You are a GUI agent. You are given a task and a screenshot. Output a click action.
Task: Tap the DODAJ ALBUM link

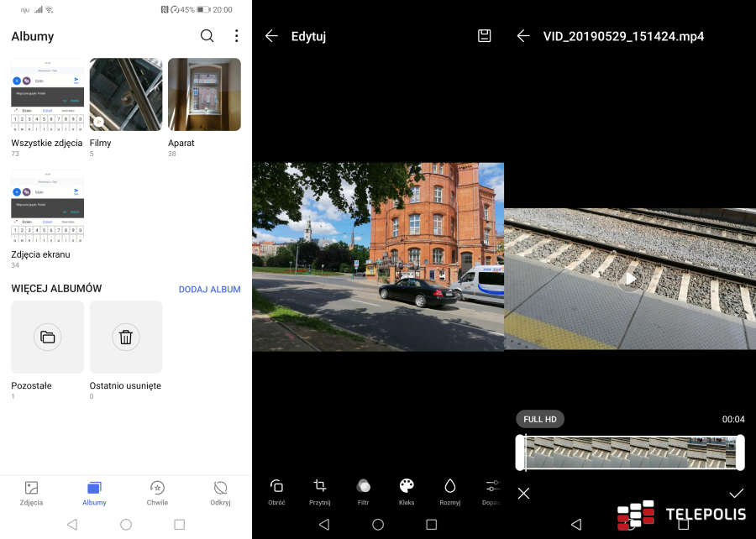[209, 290]
